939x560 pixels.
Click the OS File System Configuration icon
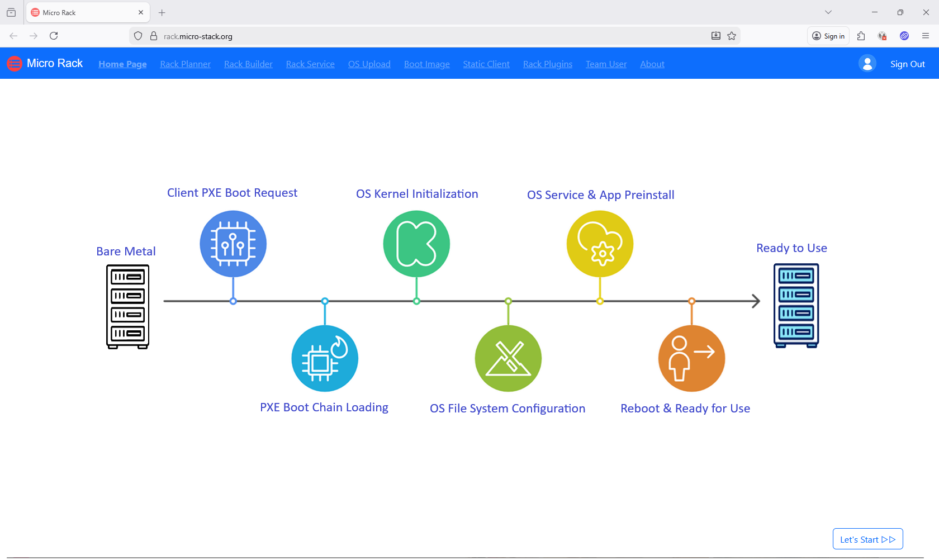[x=508, y=358]
